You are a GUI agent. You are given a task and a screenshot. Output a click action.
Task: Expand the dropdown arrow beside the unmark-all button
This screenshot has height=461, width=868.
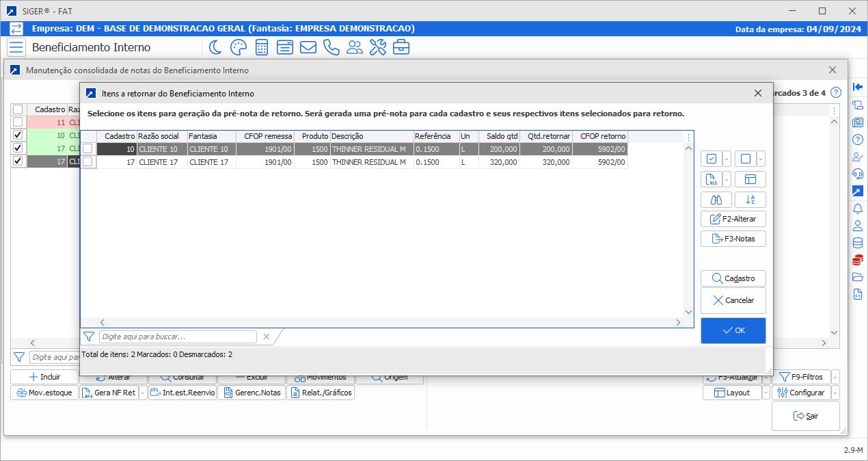(761, 159)
